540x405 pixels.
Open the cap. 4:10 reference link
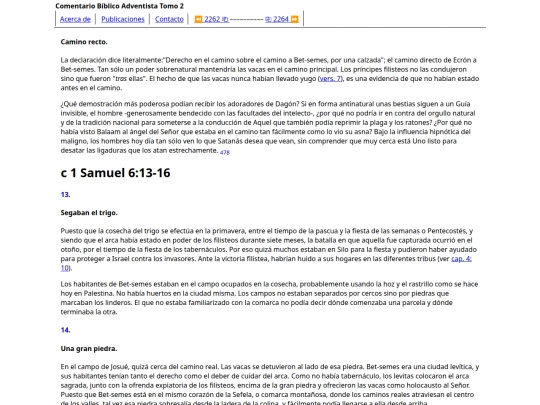(461, 259)
